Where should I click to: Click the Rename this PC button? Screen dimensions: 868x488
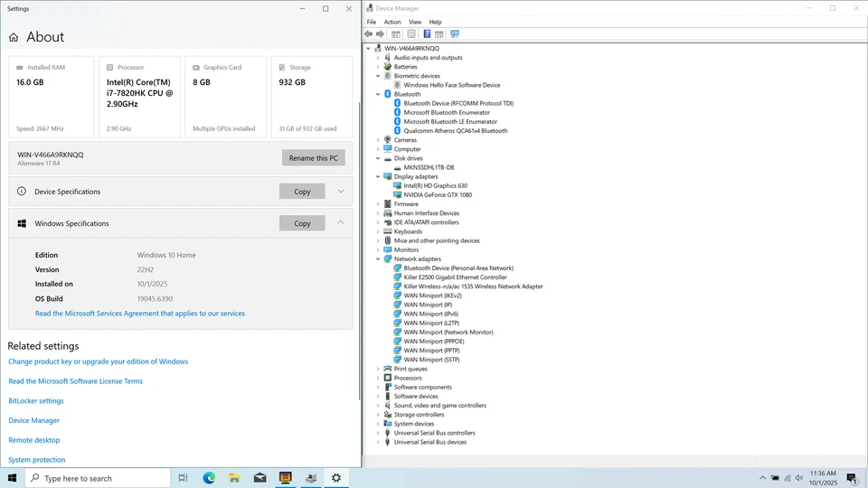coord(314,157)
